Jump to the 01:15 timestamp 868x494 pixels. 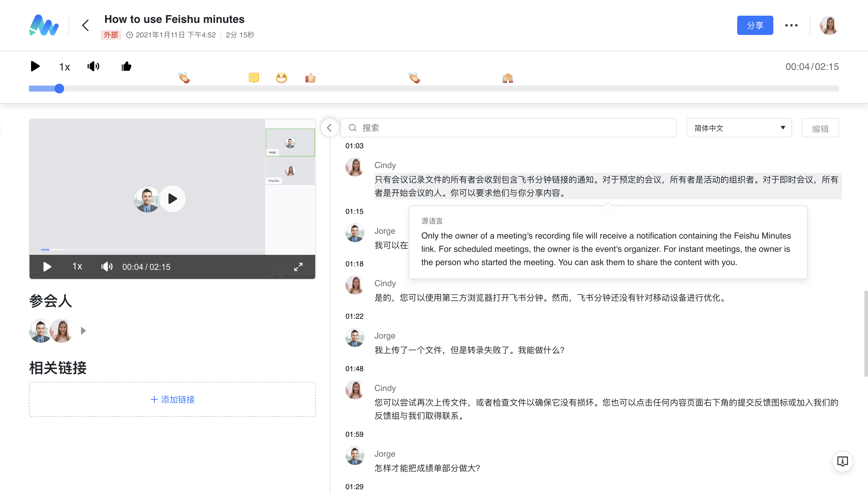pyautogui.click(x=354, y=211)
